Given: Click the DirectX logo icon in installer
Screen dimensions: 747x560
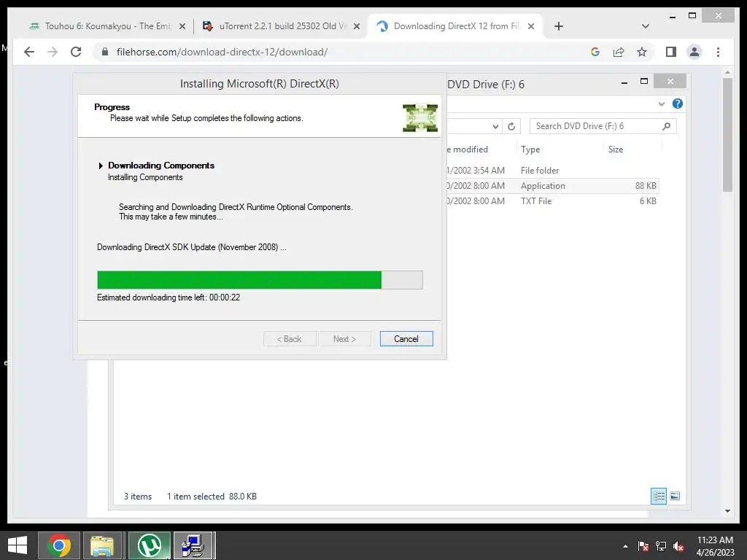Looking at the screenshot, I should click(x=420, y=117).
